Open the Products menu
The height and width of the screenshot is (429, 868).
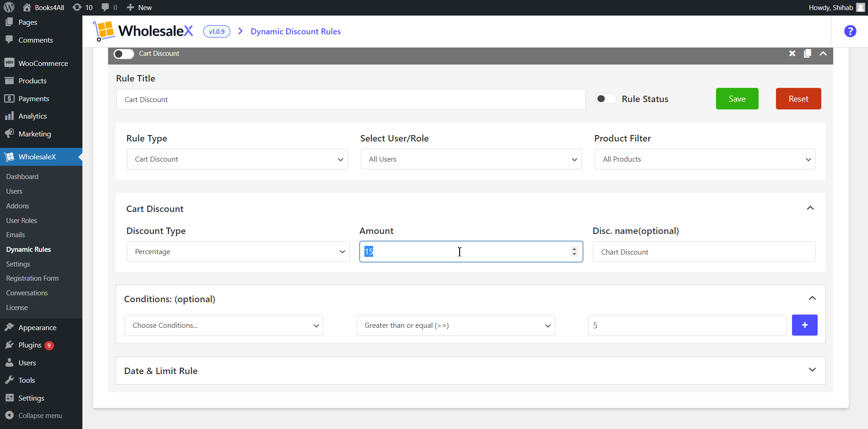click(x=41, y=81)
